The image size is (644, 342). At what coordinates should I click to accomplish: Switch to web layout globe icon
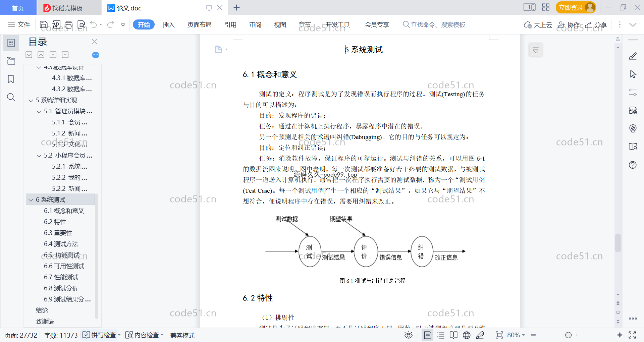coord(467,335)
